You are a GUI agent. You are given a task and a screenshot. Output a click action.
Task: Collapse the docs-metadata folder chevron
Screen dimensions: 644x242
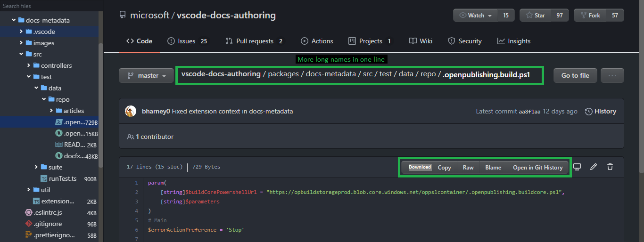coord(14,20)
